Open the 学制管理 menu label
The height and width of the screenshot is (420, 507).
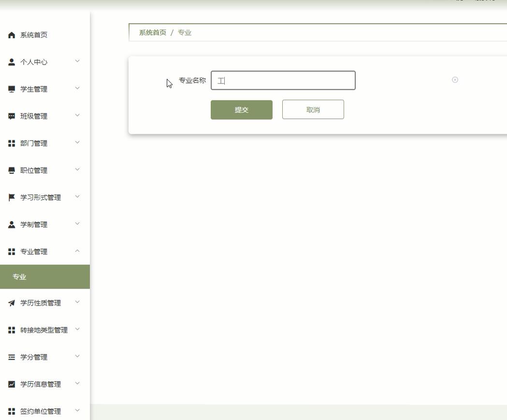pos(34,224)
